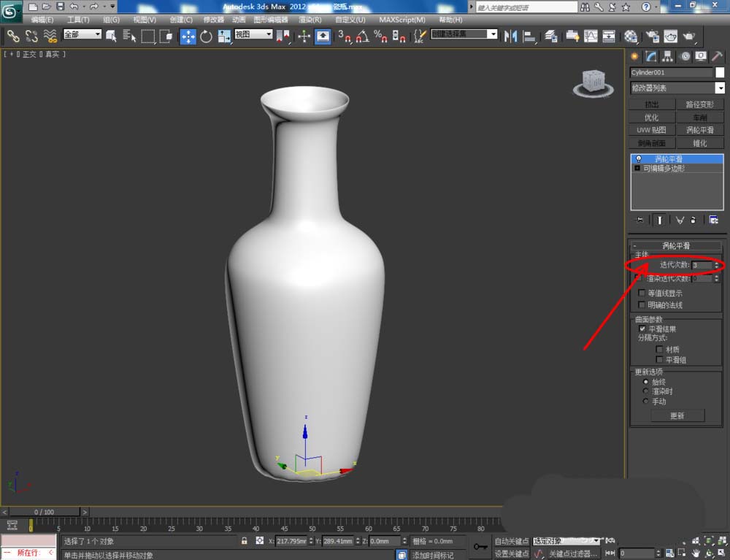Image resolution: width=730 pixels, height=560 pixels.
Task: Click the Bind to Space Warp icon
Action: click(x=50, y=36)
